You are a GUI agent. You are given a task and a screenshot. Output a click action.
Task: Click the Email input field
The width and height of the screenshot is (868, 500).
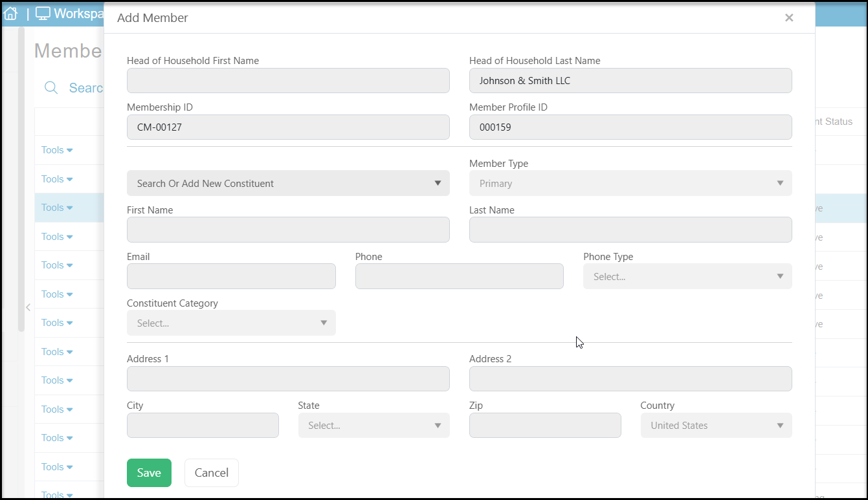pos(231,276)
